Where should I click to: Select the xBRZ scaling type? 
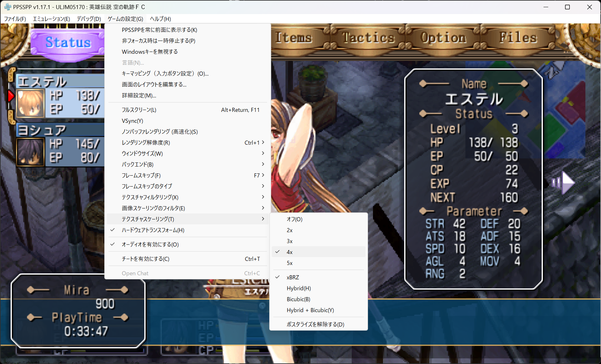coord(319,277)
